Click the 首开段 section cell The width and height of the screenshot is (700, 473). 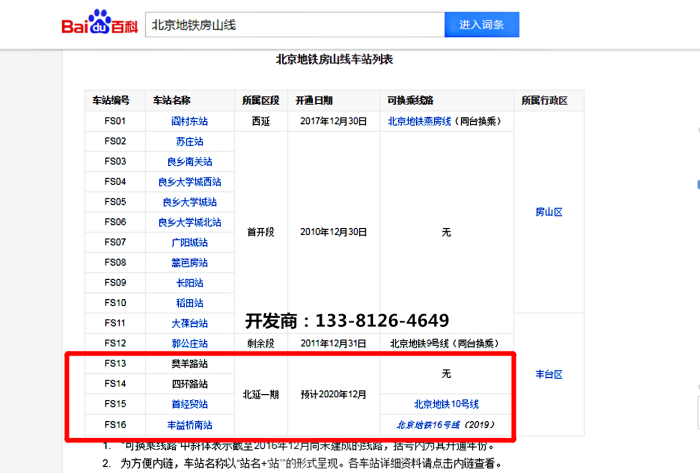click(x=261, y=232)
